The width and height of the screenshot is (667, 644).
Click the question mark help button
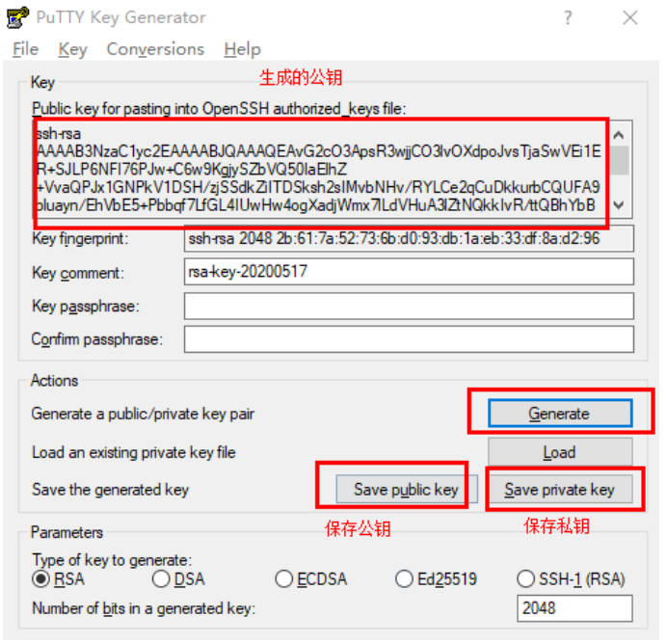(568, 18)
